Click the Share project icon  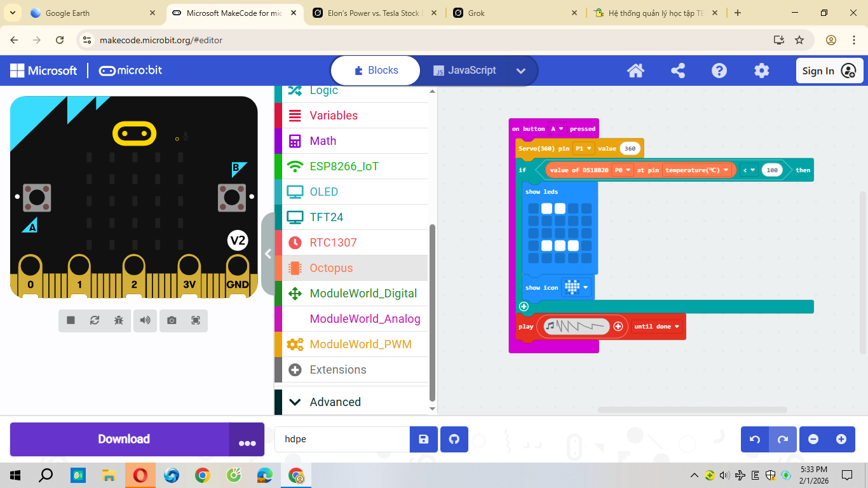(677, 71)
